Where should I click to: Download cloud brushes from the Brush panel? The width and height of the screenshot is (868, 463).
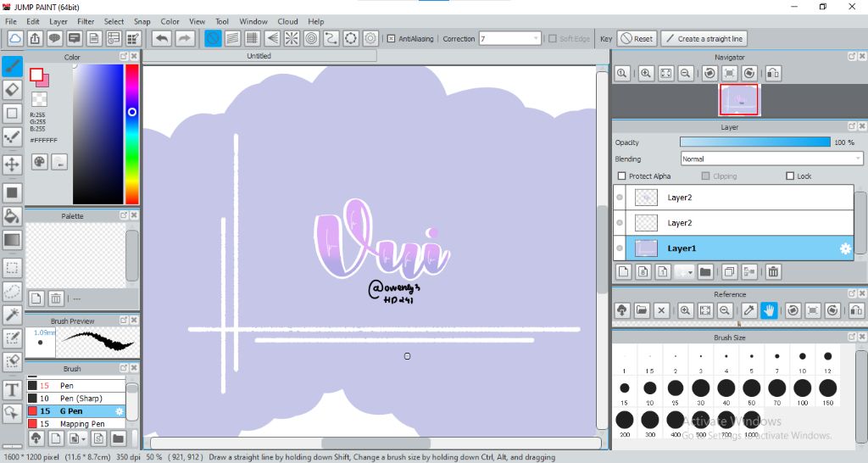click(36, 438)
